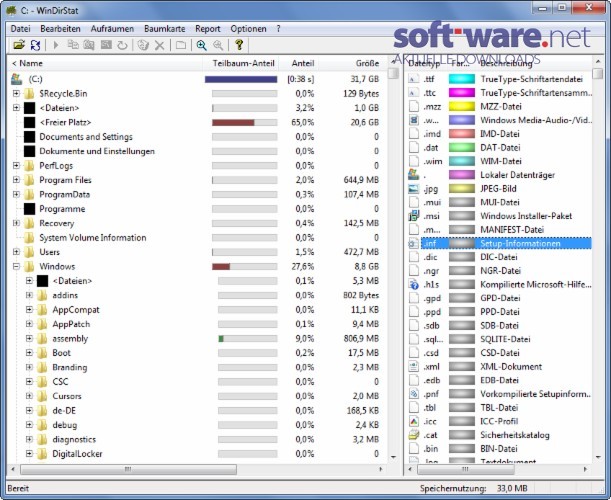Click the .xml document file icon

413,366
